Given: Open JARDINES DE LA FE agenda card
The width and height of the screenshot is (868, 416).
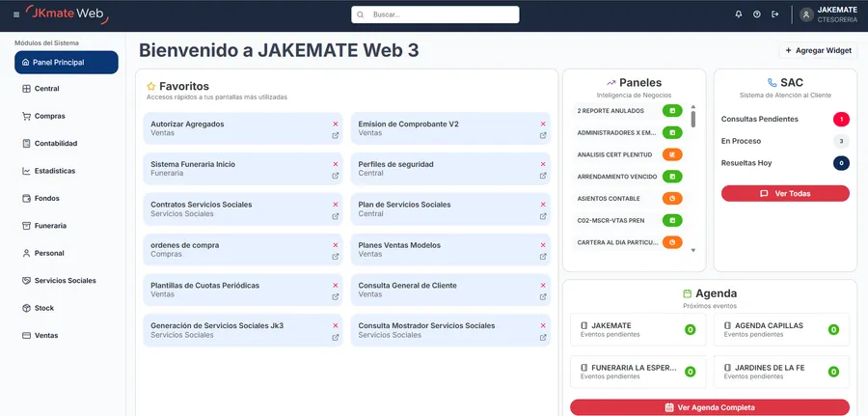Looking at the screenshot, I should 781,372.
